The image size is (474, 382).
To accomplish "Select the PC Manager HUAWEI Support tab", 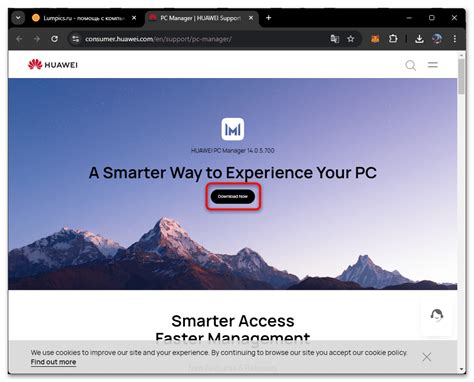I will click(x=201, y=18).
